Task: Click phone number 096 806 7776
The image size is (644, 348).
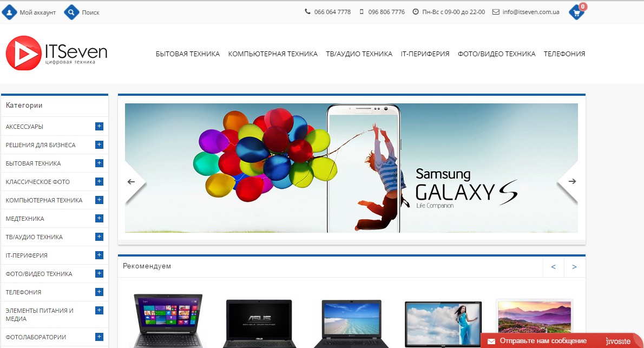Action: pyautogui.click(x=386, y=12)
